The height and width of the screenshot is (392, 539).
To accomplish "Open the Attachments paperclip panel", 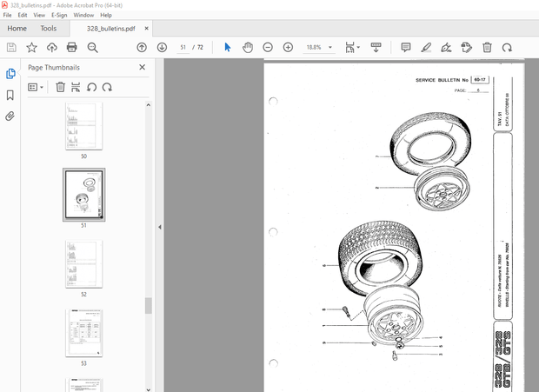I will pos(10,116).
